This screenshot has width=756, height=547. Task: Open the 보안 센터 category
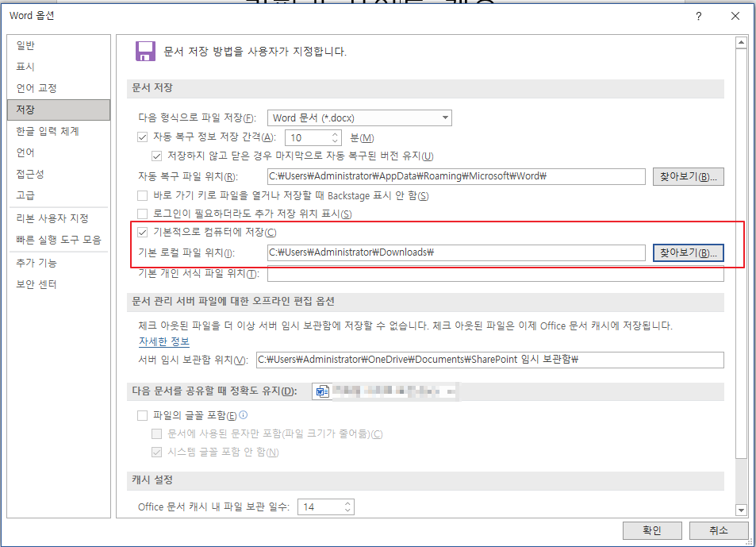[x=59, y=284]
